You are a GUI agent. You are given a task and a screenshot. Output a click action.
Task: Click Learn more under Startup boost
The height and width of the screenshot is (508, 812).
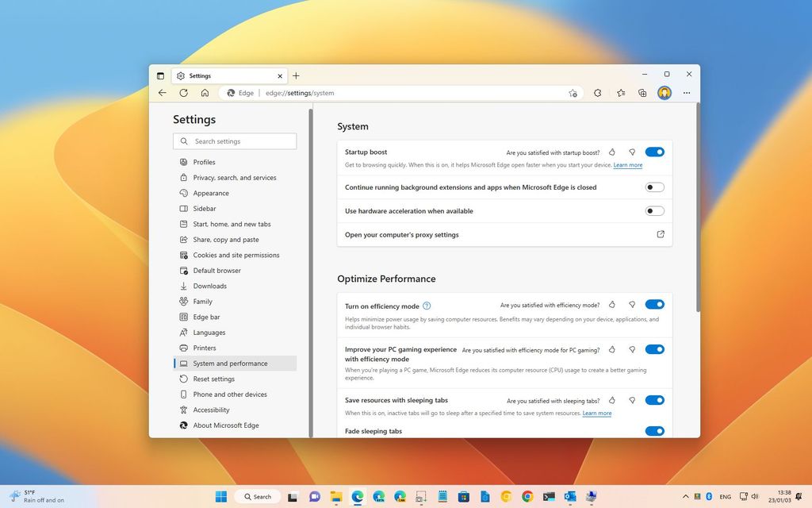[x=627, y=164]
